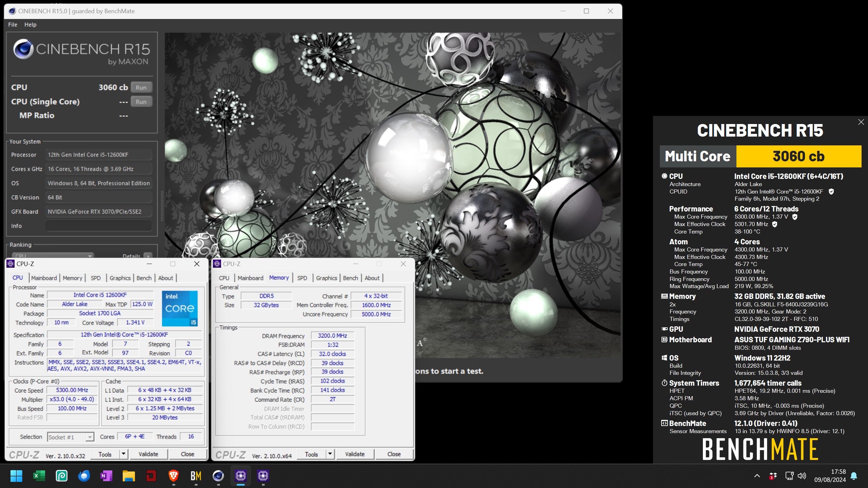Click Validate in left CPU-Z
This screenshot has height=488, width=868.
point(149,454)
